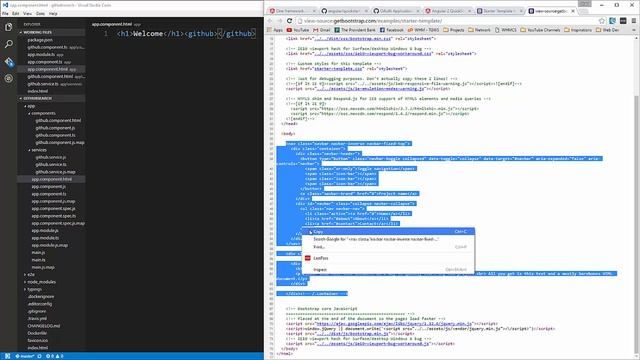Choose Copy from the context menu

coord(388,231)
